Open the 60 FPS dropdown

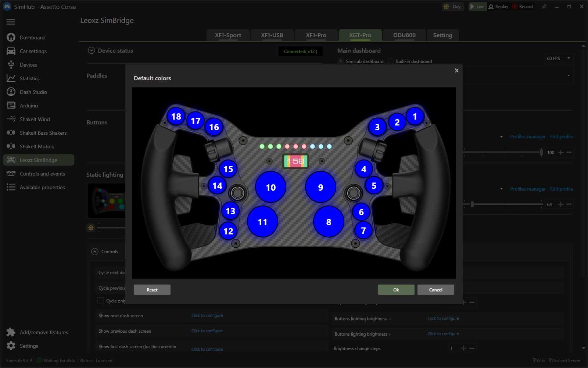tap(559, 58)
